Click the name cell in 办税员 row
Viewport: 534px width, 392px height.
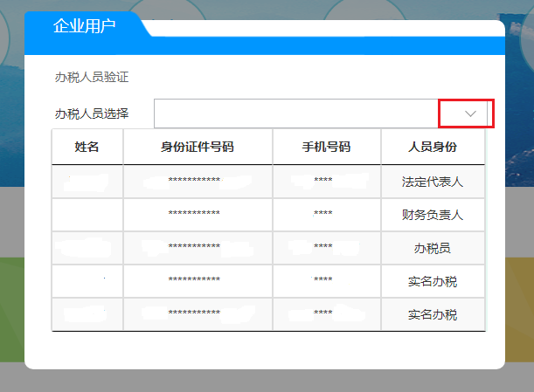[x=87, y=248]
